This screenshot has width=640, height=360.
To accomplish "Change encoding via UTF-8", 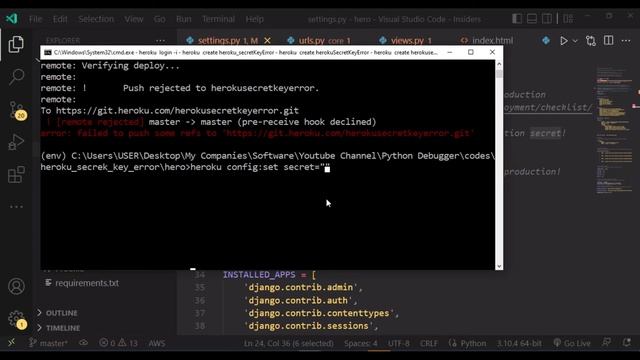I will [399, 343].
